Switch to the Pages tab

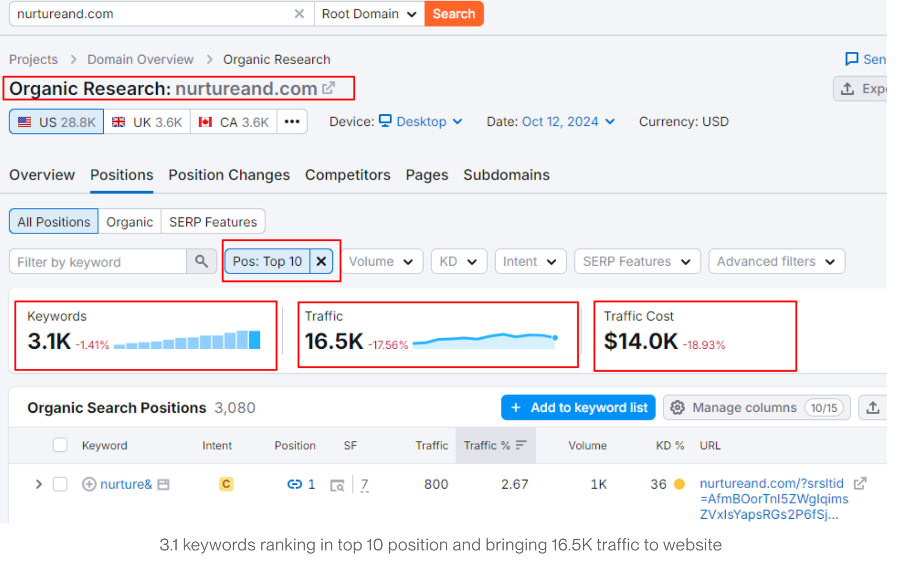point(427,175)
